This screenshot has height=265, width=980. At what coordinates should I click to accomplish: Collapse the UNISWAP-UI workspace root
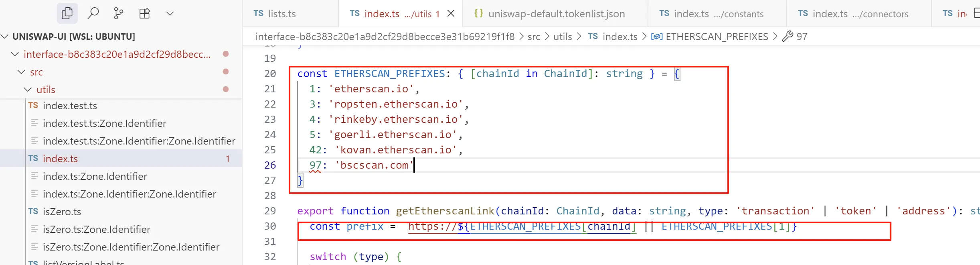tap(5, 37)
